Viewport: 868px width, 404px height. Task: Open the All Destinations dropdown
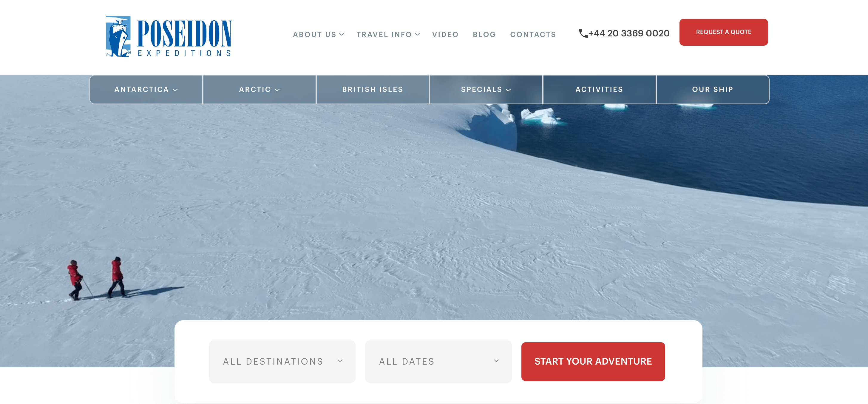pos(282,361)
